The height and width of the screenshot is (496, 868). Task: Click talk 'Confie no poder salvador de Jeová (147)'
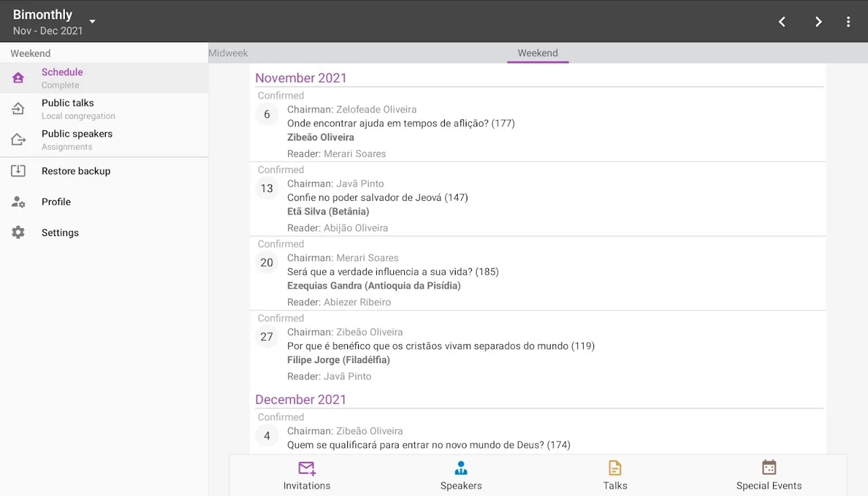pyautogui.click(x=378, y=197)
